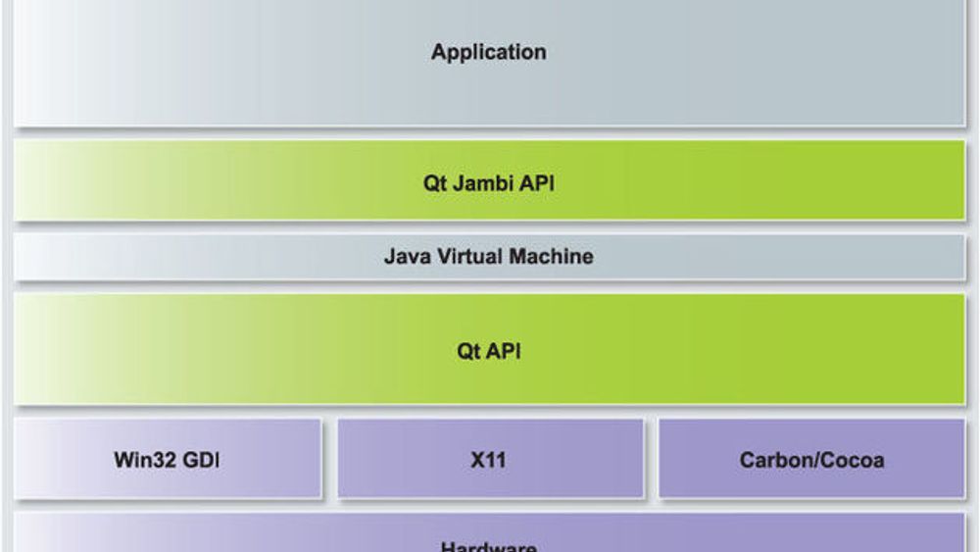
Task: Click the Application layer block
Action: (489, 63)
